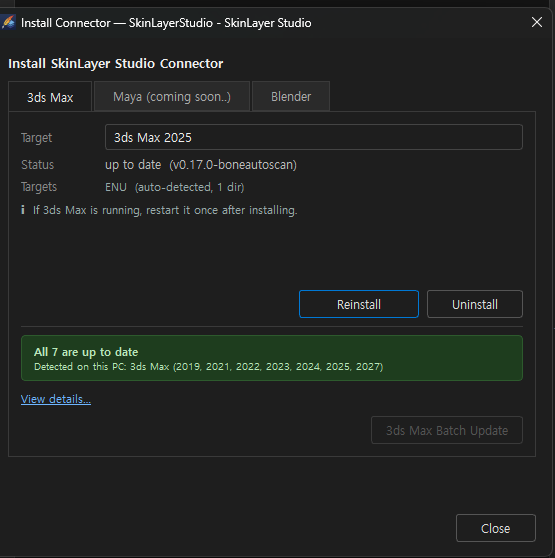
Task: Close the Install Connector dialog with X
Action: click(x=536, y=22)
